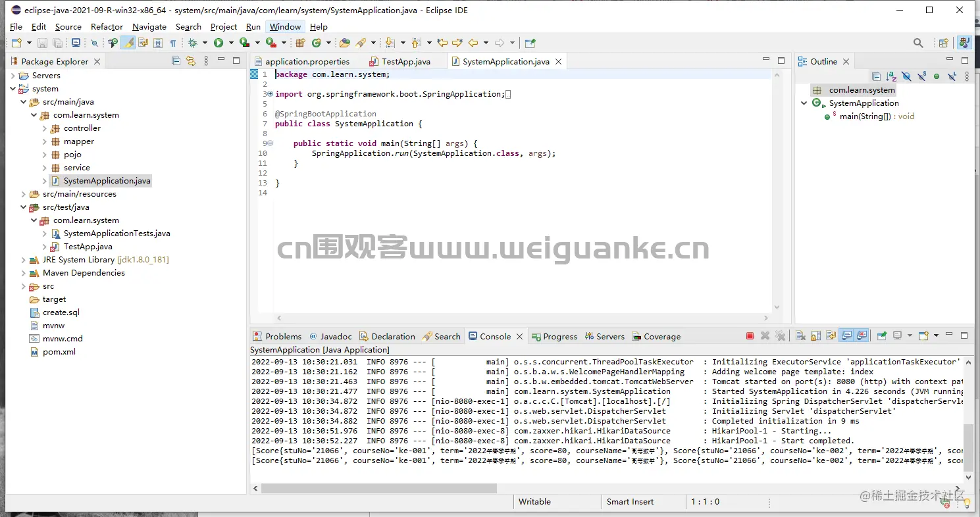Image resolution: width=980 pixels, height=517 pixels.
Task: Open Package Explorer view menu dots
Action: point(206,61)
